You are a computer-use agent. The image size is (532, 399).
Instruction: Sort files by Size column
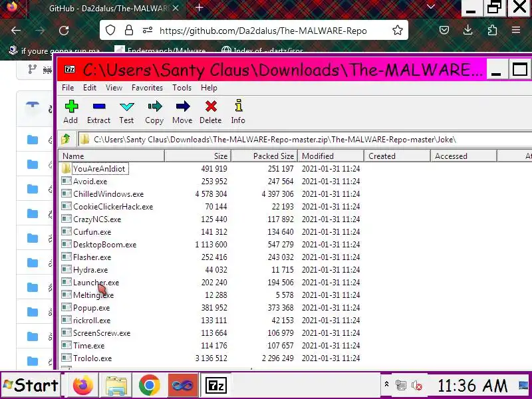(198, 156)
